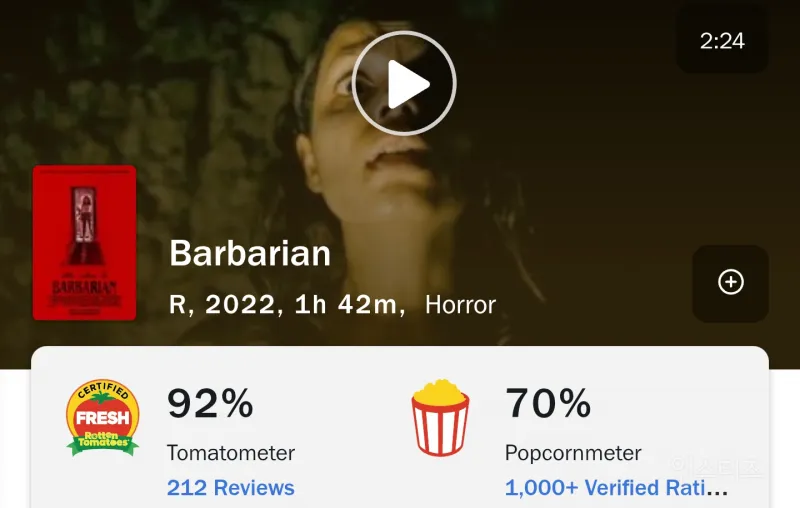Click the percent sign after 92
Image resolution: width=800 pixels, height=508 pixels.
pos(237,404)
